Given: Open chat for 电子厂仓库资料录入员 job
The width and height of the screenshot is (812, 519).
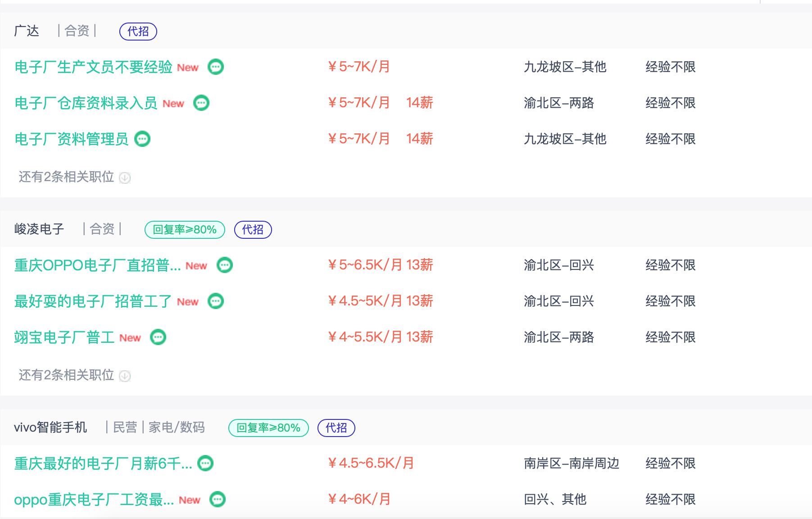Looking at the screenshot, I should point(201,103).
